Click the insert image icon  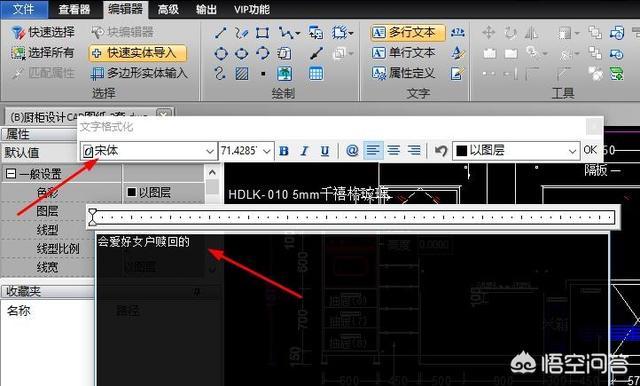pos(284,73)
